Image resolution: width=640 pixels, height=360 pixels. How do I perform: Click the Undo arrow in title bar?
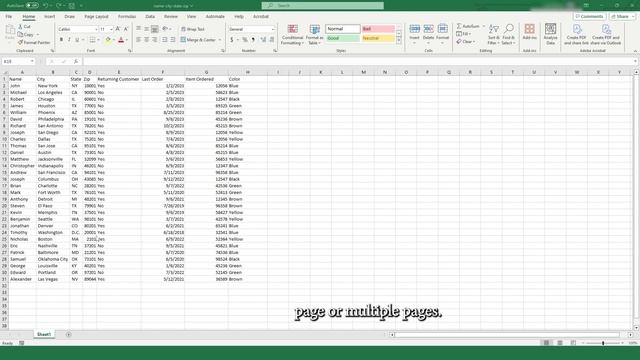click(x=45, y=6)
